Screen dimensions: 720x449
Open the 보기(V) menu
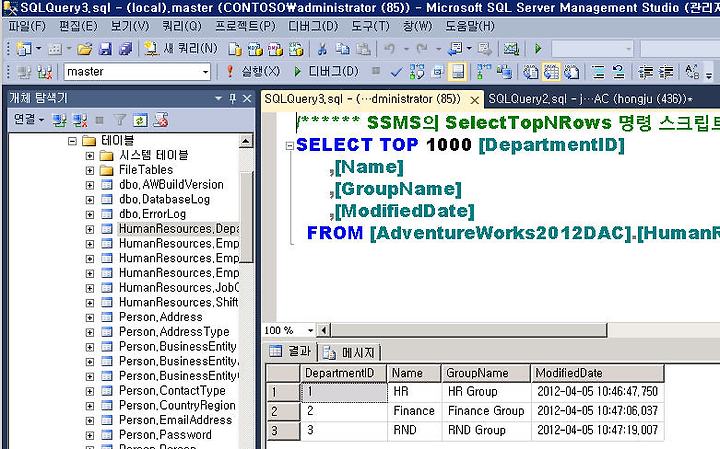point(130,26)
